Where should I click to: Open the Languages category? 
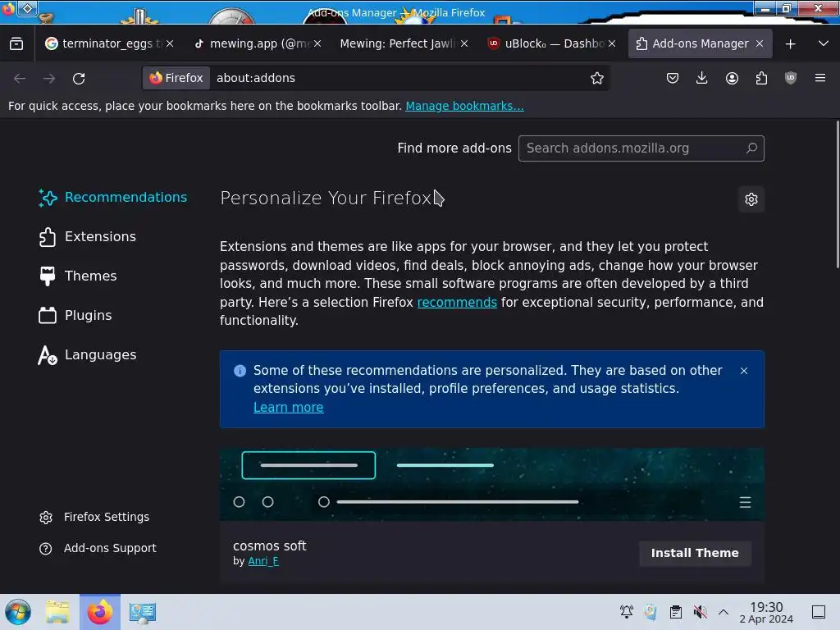pos(87,354)
